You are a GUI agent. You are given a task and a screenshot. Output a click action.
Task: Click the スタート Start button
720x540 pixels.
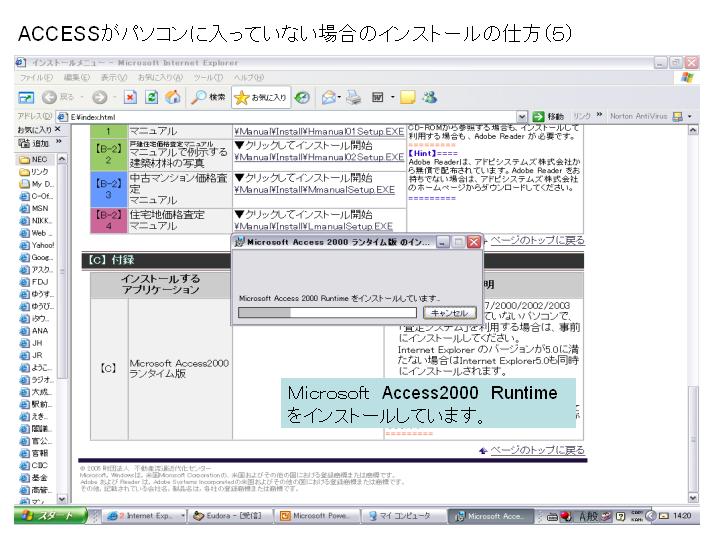coord(50,516)
